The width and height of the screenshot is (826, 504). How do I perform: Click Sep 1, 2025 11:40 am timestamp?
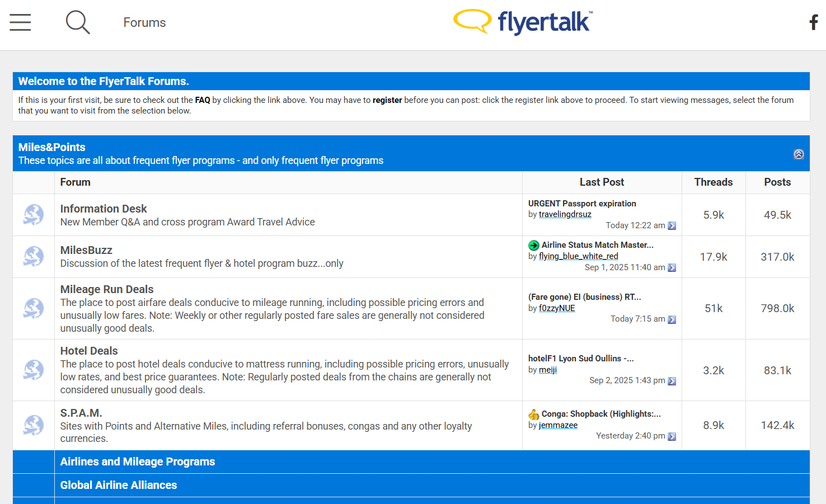point(625,267)
